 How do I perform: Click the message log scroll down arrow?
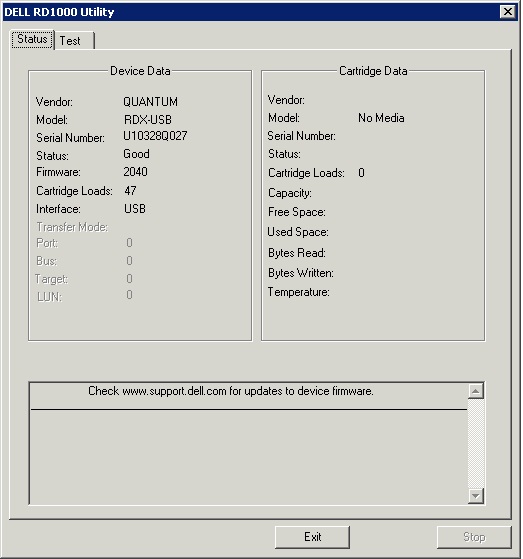click(x=476, y=496)
